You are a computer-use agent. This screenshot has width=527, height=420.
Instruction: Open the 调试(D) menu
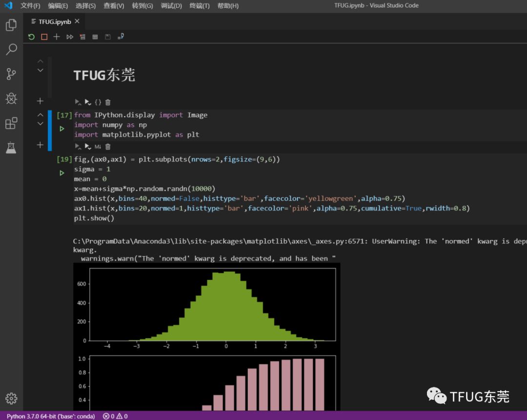[x=171, y=6]
